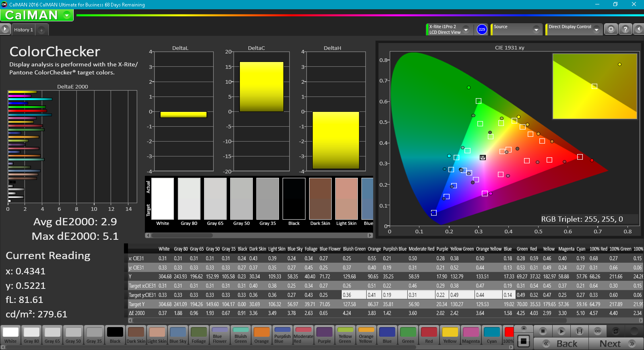
Task: Click the read series bracket icon
Action: point(580,331)
